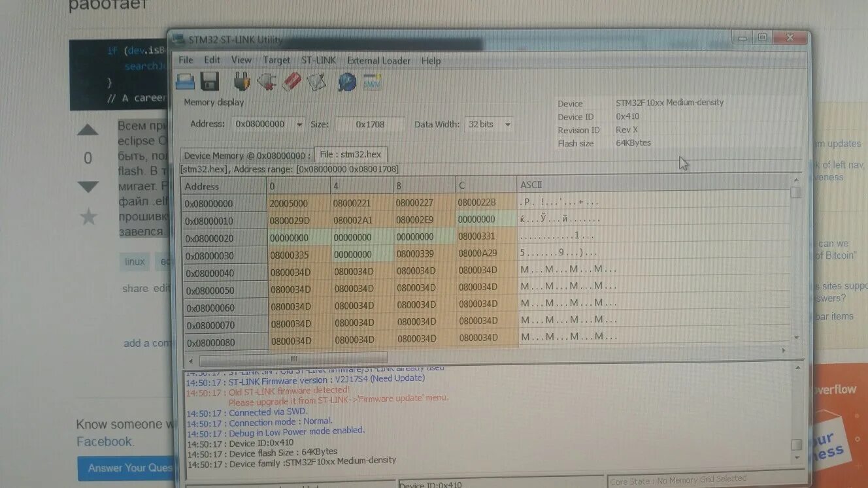This screenshot has width=868, height=488.
Task: Select cell with value 08000A29
Action: [486, 253]
